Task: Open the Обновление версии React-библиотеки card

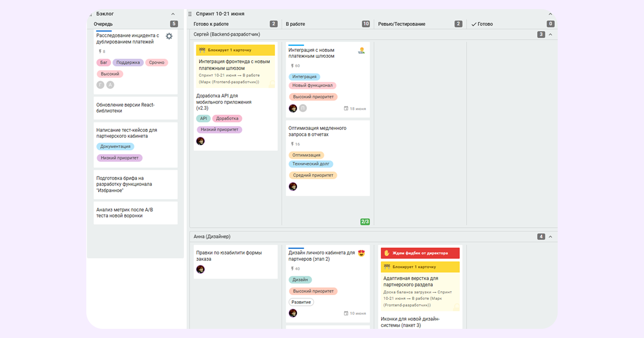Action: click(125, 108)
